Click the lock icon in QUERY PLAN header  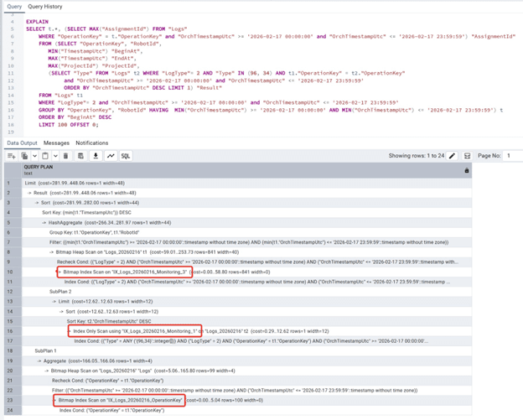467,170
